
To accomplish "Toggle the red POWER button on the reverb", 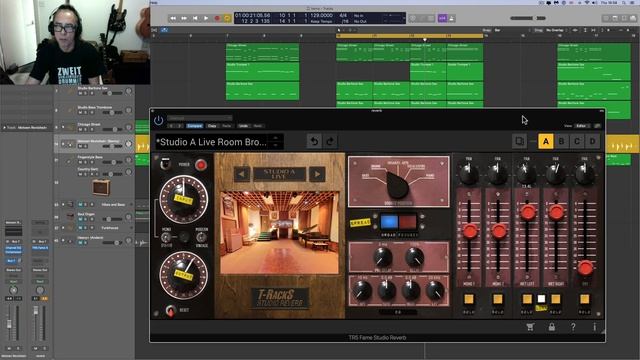I will coord(200,165).
